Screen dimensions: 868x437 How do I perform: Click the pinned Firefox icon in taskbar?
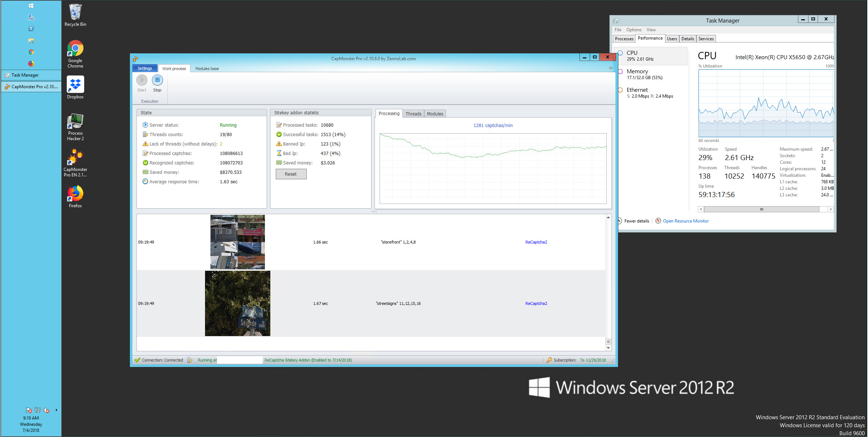pos(31,64)
